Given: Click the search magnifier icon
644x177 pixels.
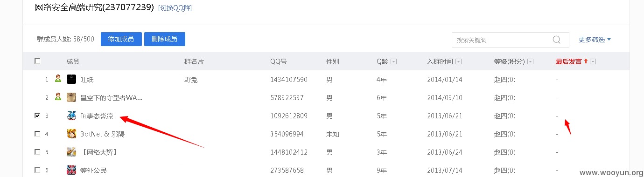Looking at the screenshot, I should (556, 40).
